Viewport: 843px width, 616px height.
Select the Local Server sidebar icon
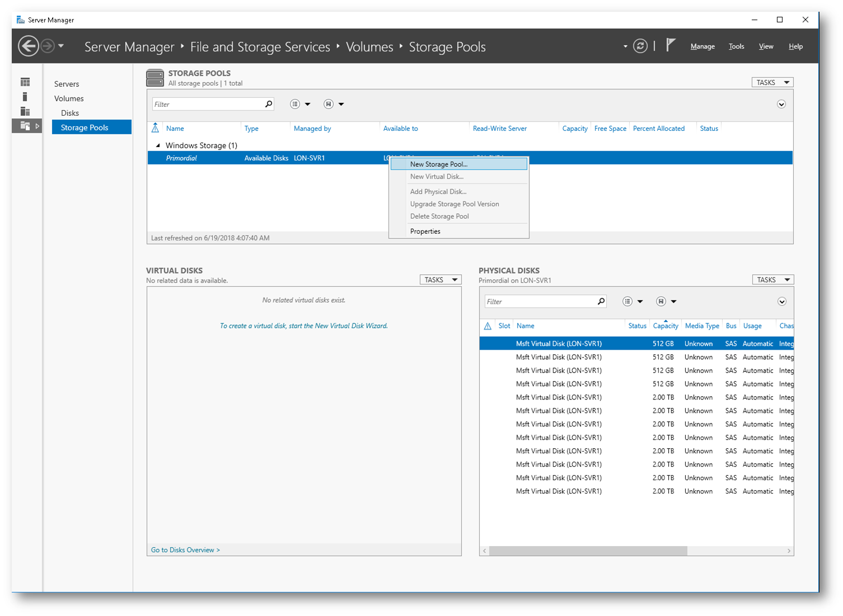tap(25, 97)
